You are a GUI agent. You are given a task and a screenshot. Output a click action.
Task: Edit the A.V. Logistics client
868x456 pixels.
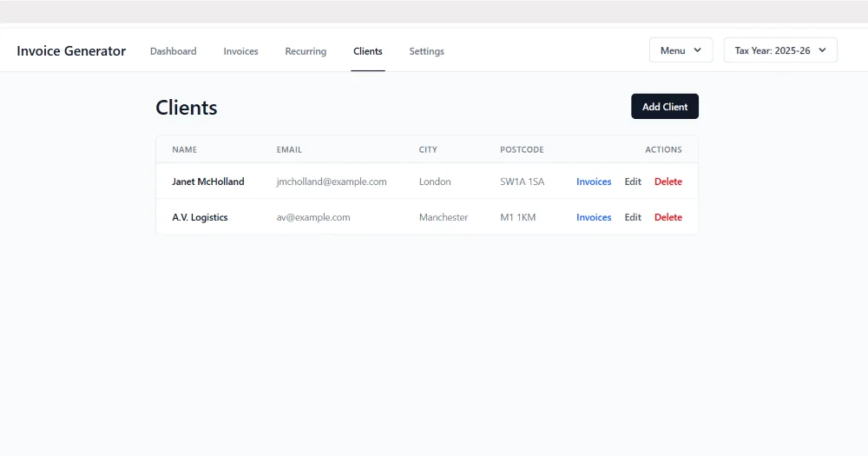point(633,217)
